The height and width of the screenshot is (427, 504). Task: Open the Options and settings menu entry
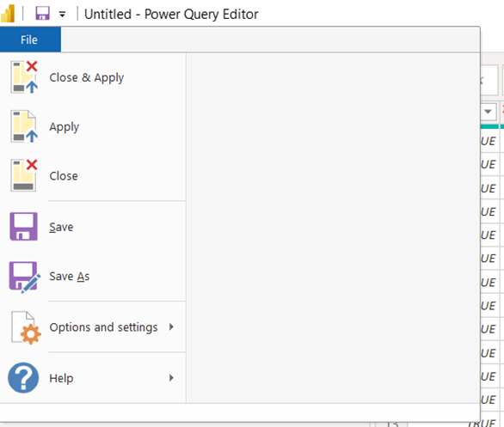point(93,327)
